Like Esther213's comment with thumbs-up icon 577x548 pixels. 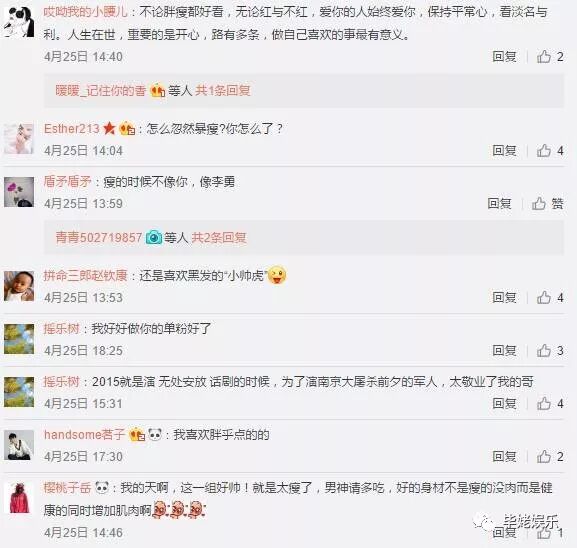point(544,151)
